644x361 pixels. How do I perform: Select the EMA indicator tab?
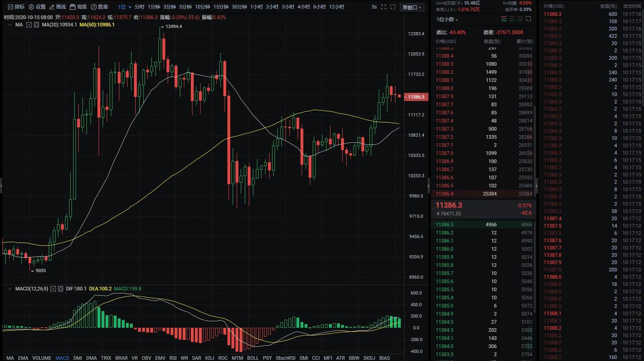pos(23,358)
